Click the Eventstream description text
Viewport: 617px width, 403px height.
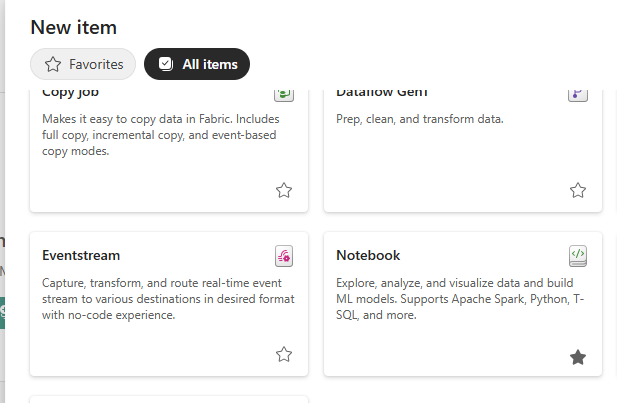[x=167, y=299]
